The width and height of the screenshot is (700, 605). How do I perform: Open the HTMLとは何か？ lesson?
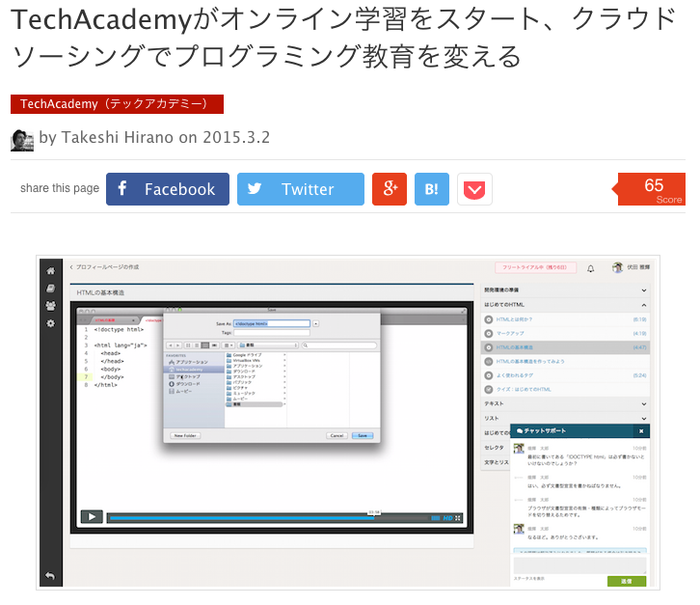[x=565, y=319]
